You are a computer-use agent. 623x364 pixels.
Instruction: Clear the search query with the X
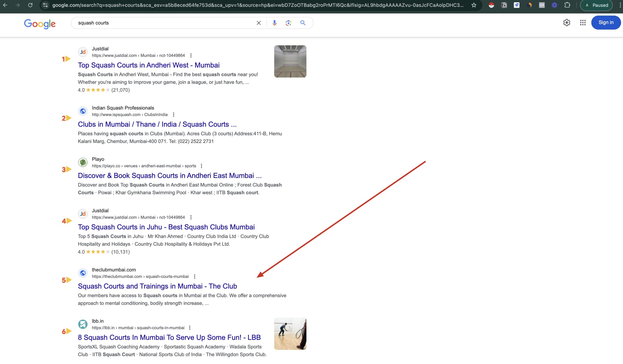click(x=258, y=23)
